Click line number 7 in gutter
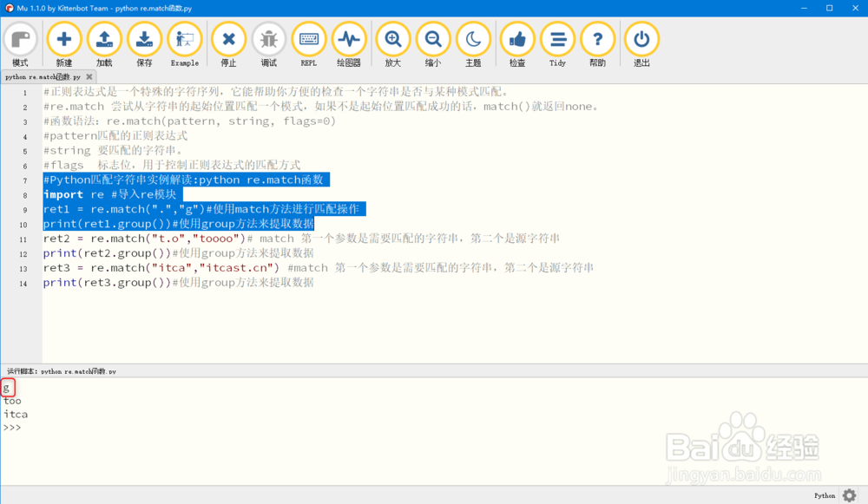868x504 pixels. [24, 180]
